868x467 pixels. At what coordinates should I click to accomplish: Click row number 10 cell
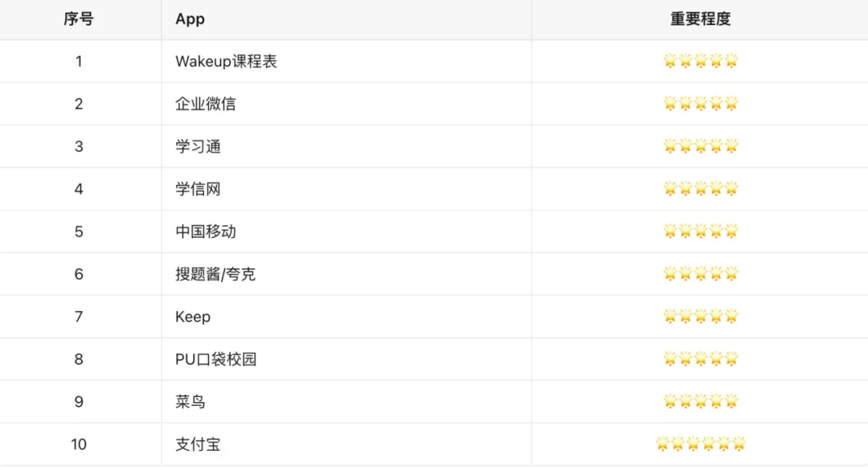pyautogui.click(x=79, y=444)
